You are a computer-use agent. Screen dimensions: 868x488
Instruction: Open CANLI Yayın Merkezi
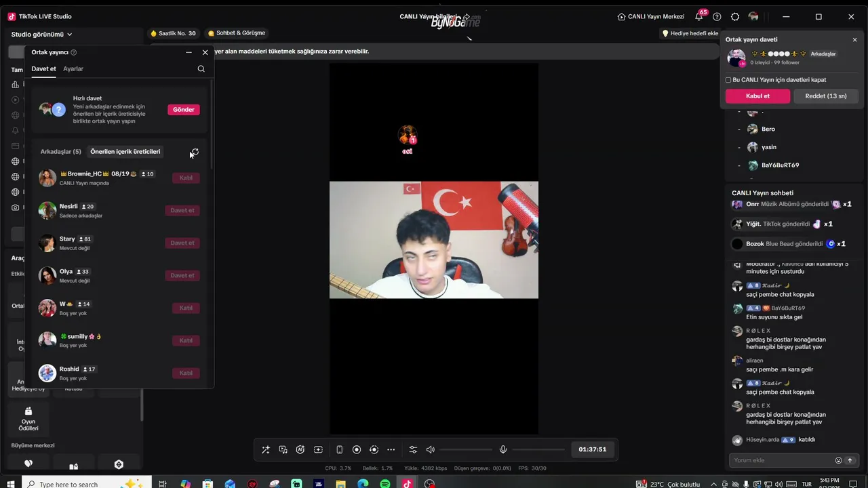click(651, 16)
